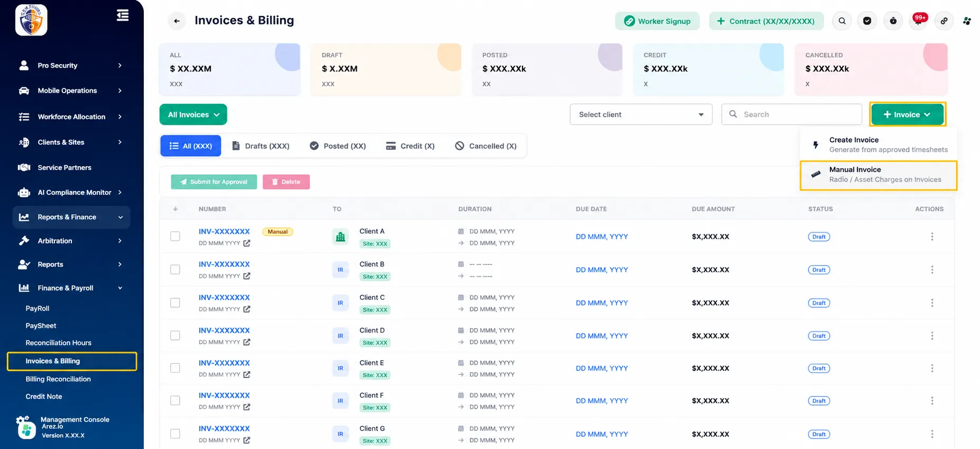Click the building icon for Client A

click(x=341, y=237)
